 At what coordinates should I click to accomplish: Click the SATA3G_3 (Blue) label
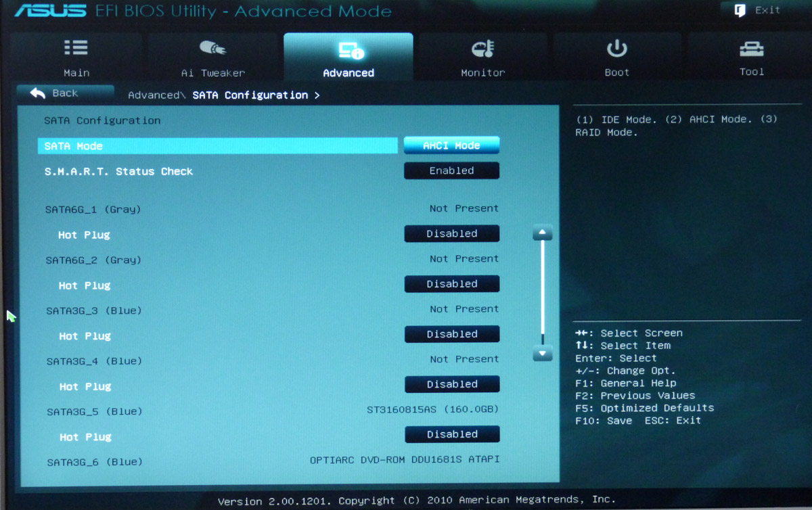tap(93, 311)
